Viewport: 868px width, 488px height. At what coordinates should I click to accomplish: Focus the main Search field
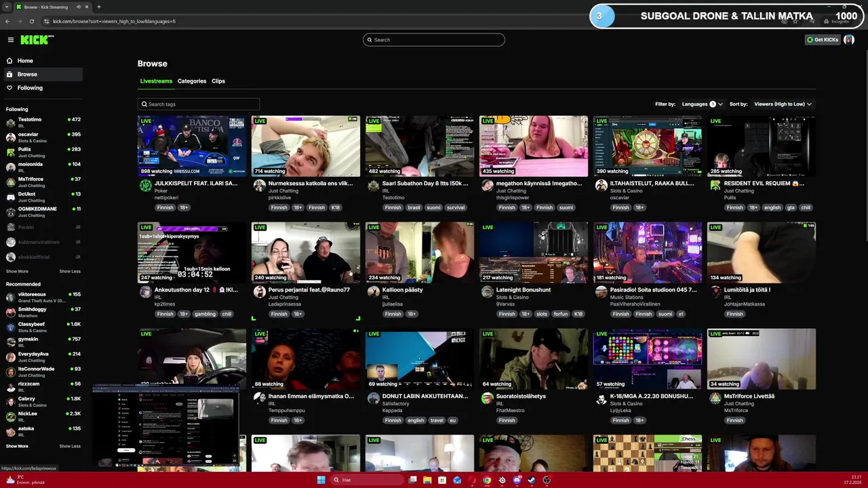[434, 40]
